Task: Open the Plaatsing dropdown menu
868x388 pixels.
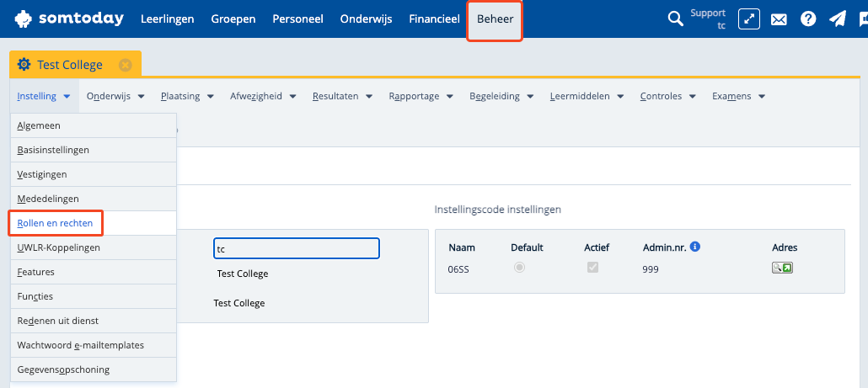Action: point(187,96)
